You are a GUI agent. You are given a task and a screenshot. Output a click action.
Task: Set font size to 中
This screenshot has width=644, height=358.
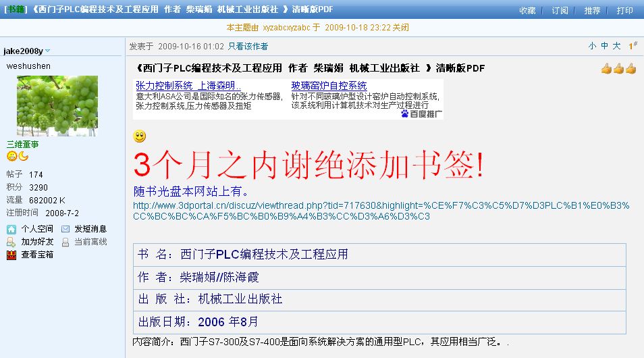pos(605,46)
